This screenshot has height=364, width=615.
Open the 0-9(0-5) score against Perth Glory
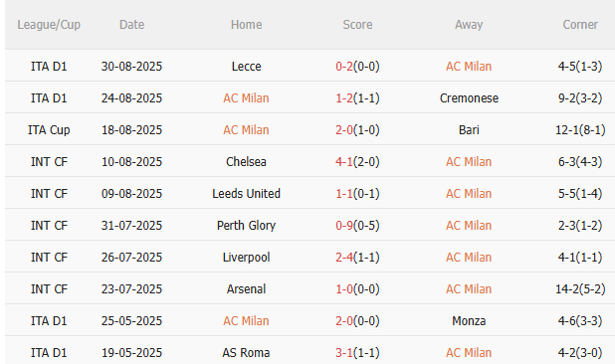pyautogui.click(x=357, y=226)
